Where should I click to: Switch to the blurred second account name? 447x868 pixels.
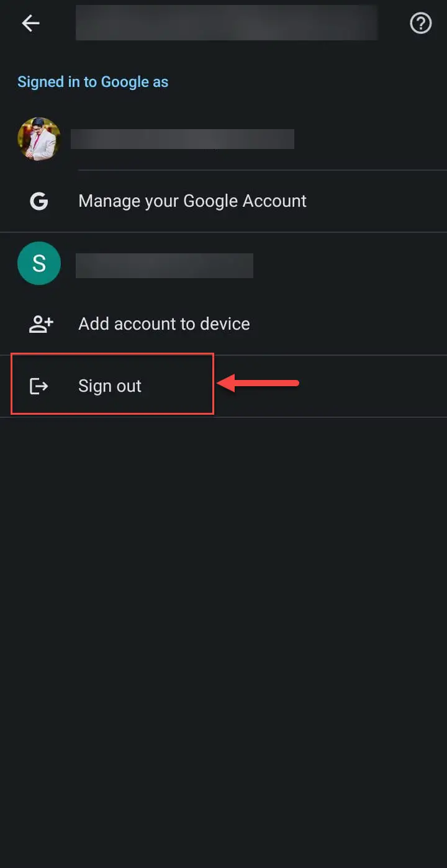[x=165, y=265]
